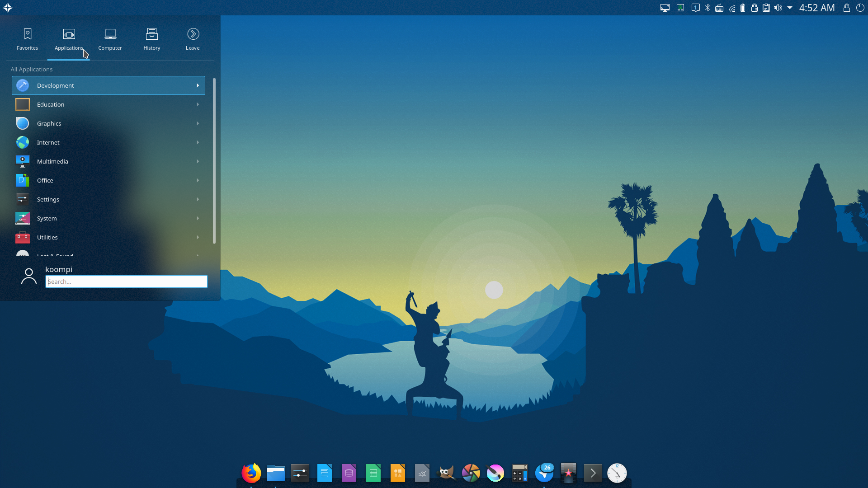Open the Konsole terminal icon in dock

pyautogui.click(x=593, y=473)
